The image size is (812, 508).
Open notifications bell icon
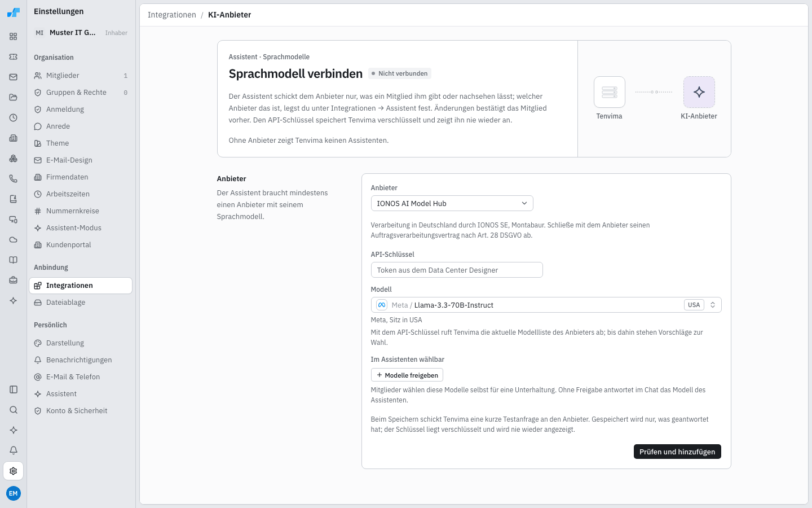[x=14, y=450]
